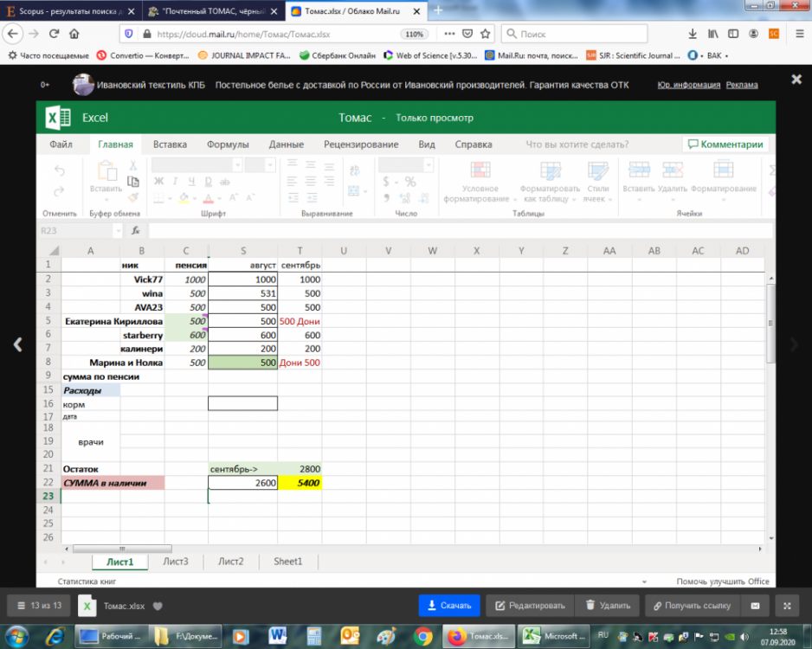Screen dimensions: 812x649
Task: Click the envelope icon to email the file
Action: [754, 606]
